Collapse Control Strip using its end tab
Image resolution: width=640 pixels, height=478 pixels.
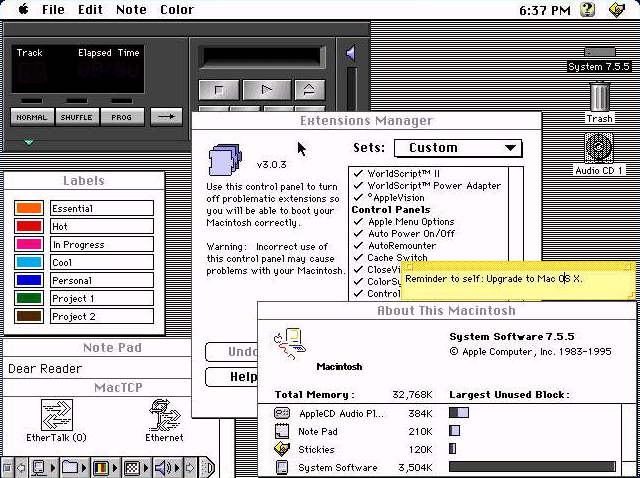(x=208, y=468)
